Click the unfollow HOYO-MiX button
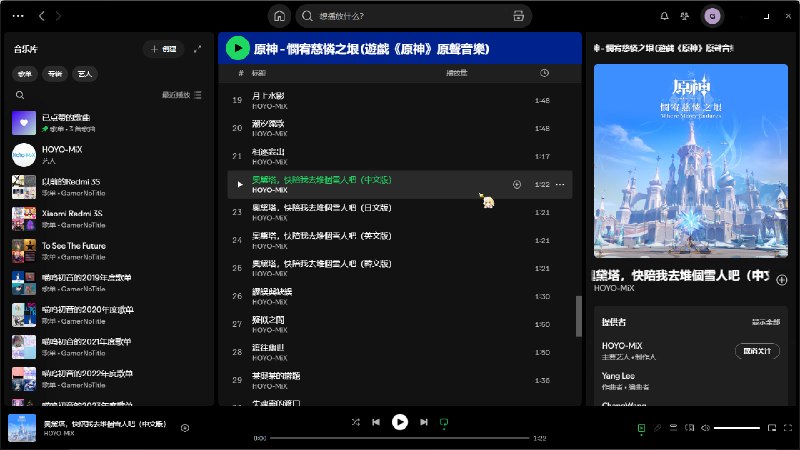This screenshot has width=800, height=450. (757, 351)
